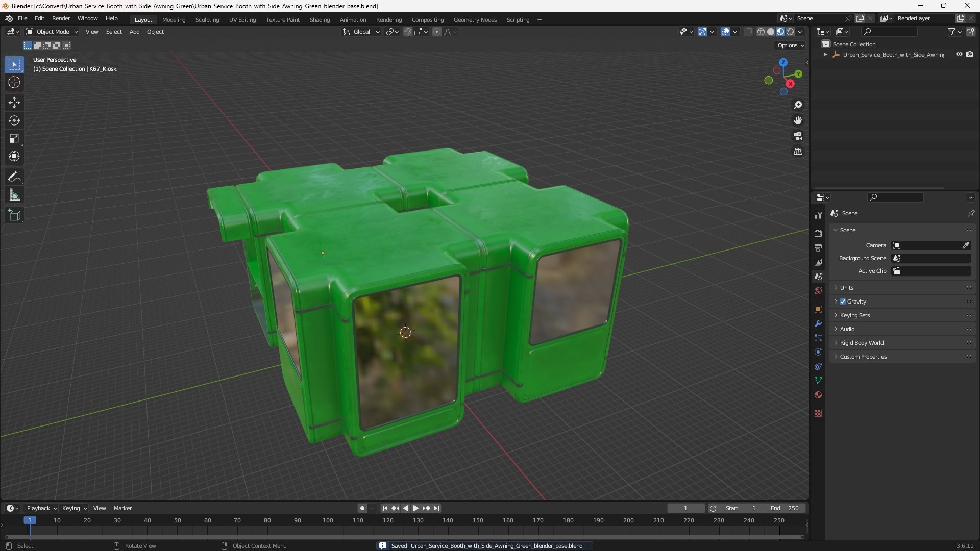Toggle the camera view icon
The image size is (980, 551).
coord(798,136)
